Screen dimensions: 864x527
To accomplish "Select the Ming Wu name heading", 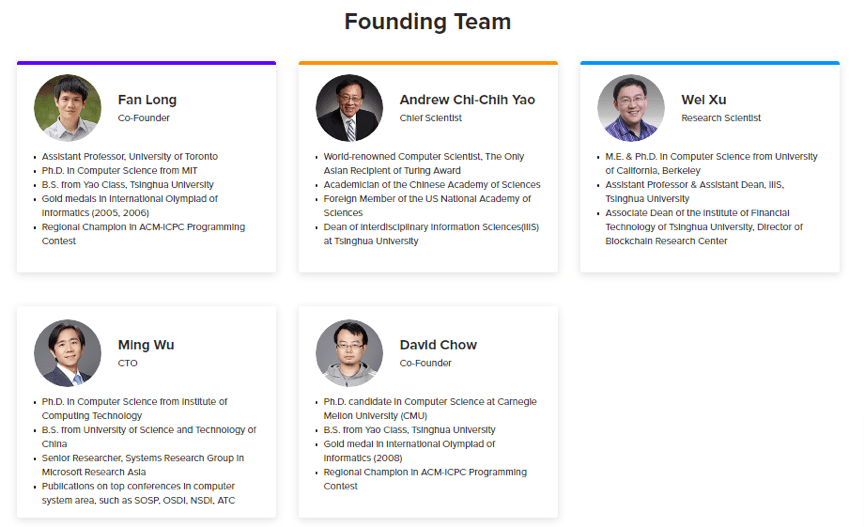I will point(146,345).
